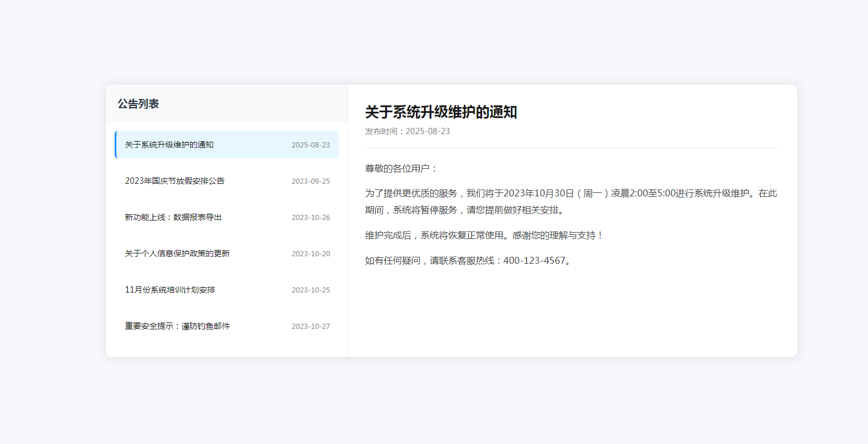Open the 2023年国庆节放假安排公告 announcement
This screenshot has height=444, width=868.
pyautogui.click(x=227, y=181)
